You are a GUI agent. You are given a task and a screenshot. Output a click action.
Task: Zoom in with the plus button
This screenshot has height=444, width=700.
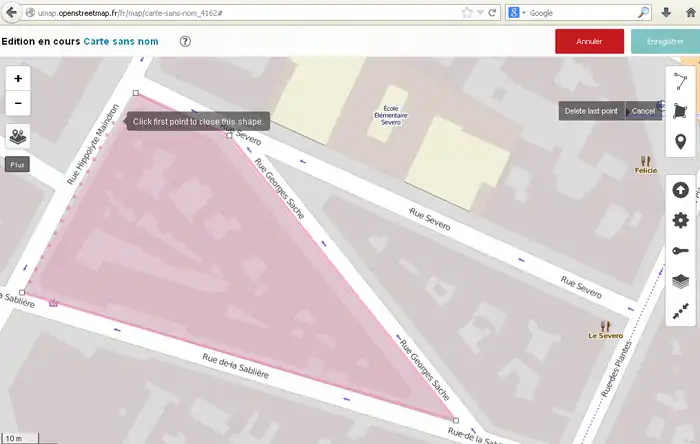point(18,78)
